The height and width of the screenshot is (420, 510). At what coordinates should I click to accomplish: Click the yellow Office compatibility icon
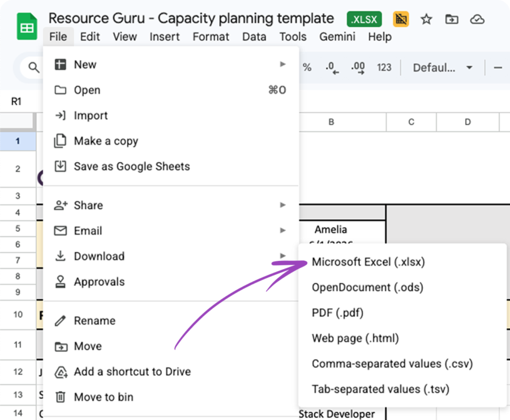400,19
